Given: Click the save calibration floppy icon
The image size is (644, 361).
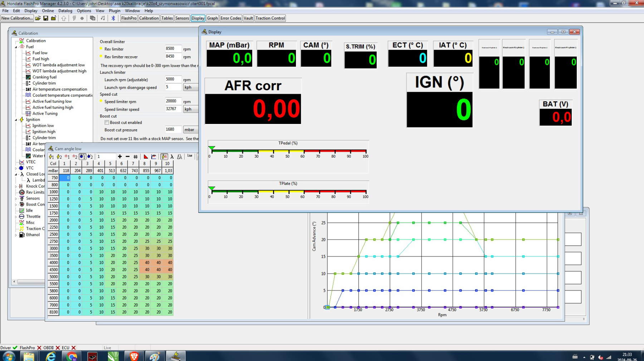Looking at the screenshot, I should coord(46,18).
